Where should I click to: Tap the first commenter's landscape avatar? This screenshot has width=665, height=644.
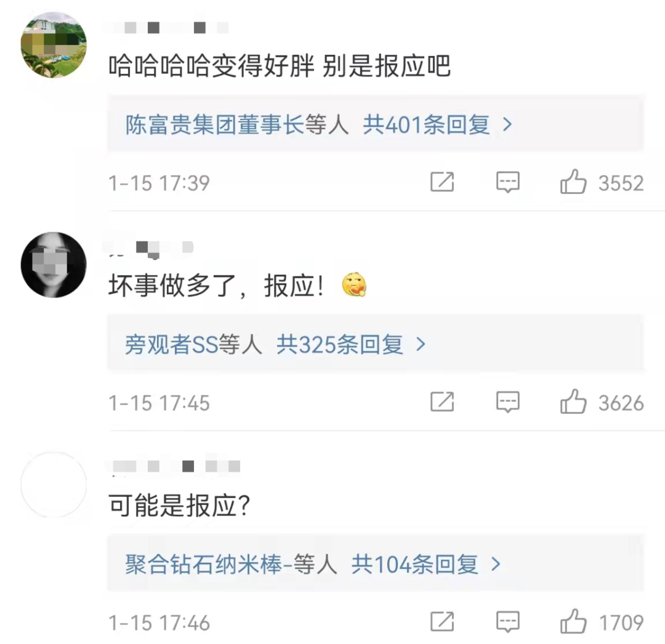pyautogui.click(x=54, y=46)
